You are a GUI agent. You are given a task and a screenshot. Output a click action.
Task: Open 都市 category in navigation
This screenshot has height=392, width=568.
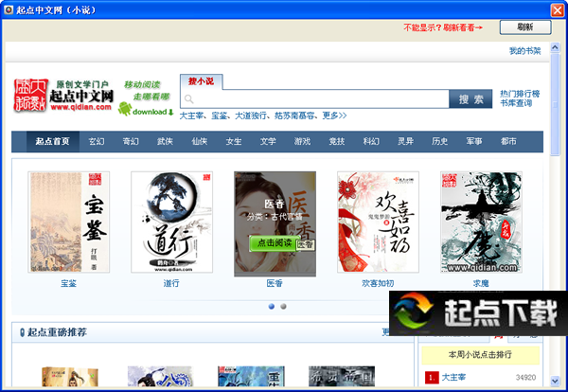coord(508,141)
